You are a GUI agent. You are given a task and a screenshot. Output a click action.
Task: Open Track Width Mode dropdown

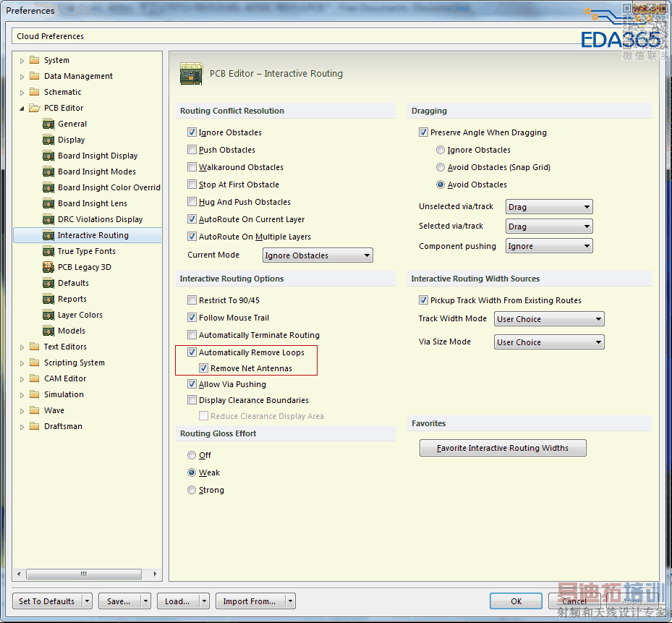[x=549, y=319]
